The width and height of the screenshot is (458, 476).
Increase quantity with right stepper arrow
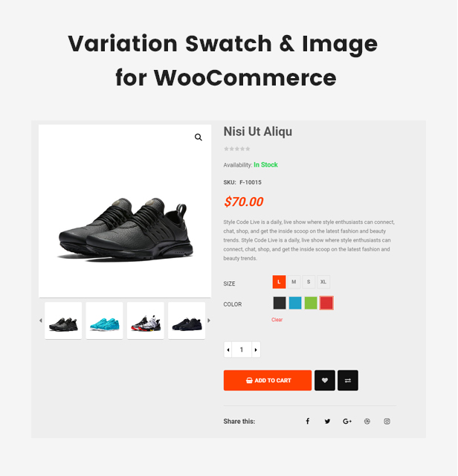(x=257, y=350)
